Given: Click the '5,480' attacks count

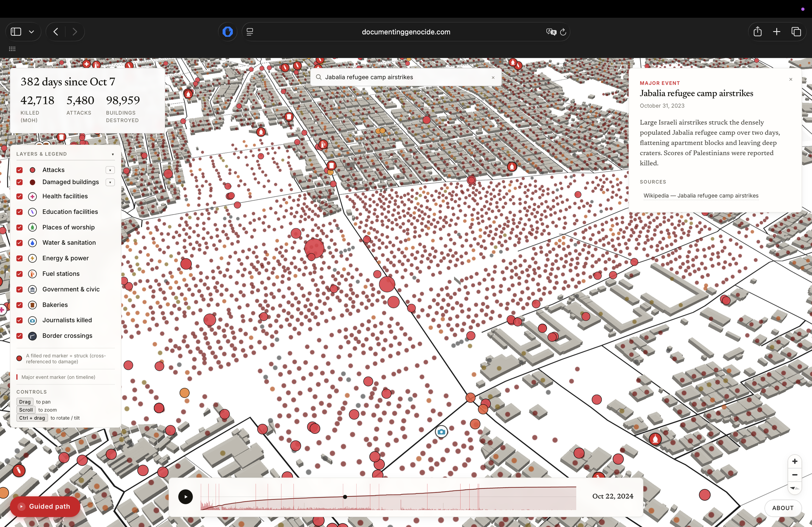Looking at the screenshot, I should (x=80, y=101).
